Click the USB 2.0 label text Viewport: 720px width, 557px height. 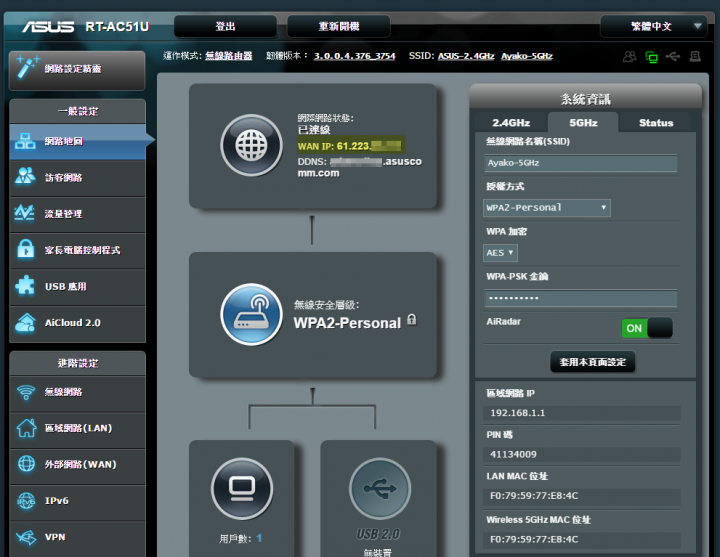click(x=378, y=534)
